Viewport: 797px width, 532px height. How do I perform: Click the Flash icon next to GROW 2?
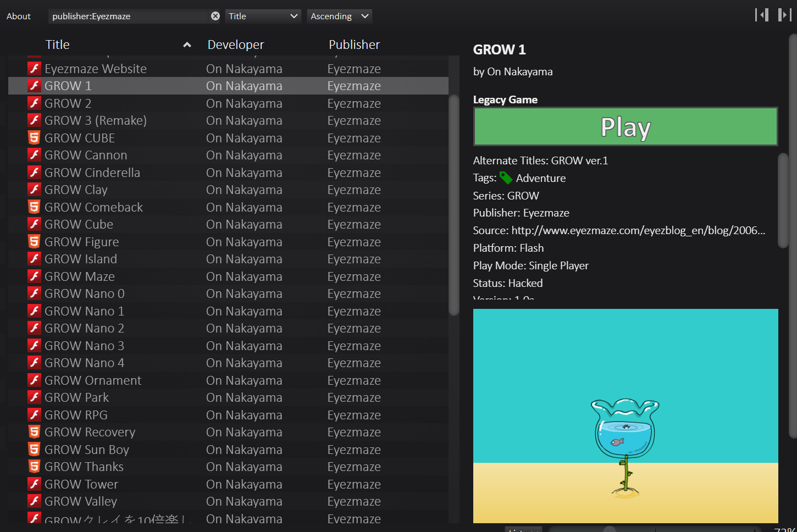tap(34, 103)
